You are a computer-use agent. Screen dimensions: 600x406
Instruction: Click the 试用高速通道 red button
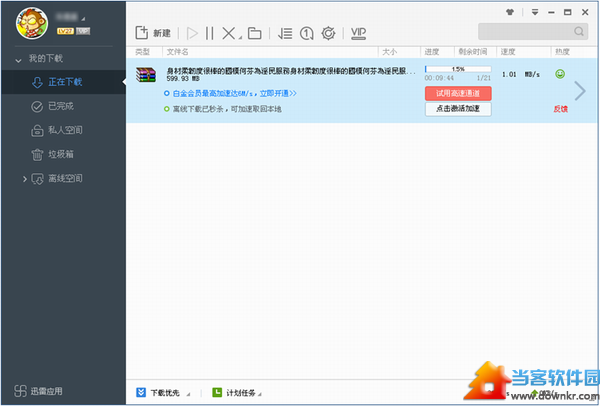[458, 93]
